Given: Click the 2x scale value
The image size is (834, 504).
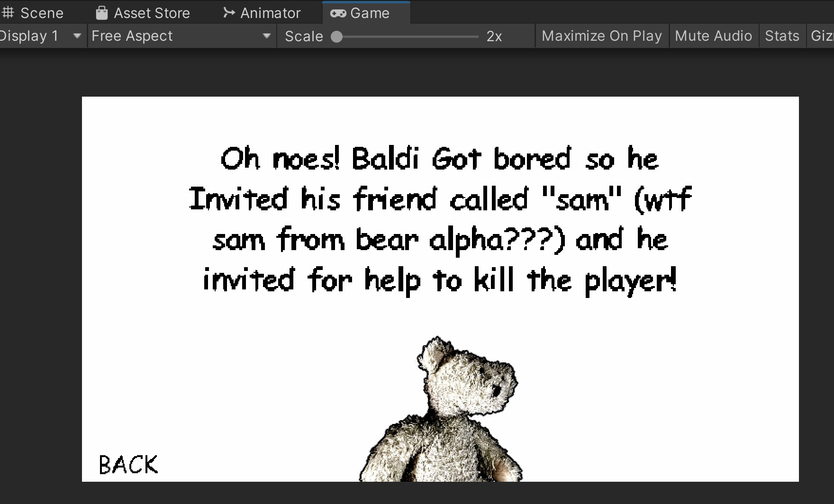Looking at the screenshot, I should pyautogui.click(x=494, y=36).
